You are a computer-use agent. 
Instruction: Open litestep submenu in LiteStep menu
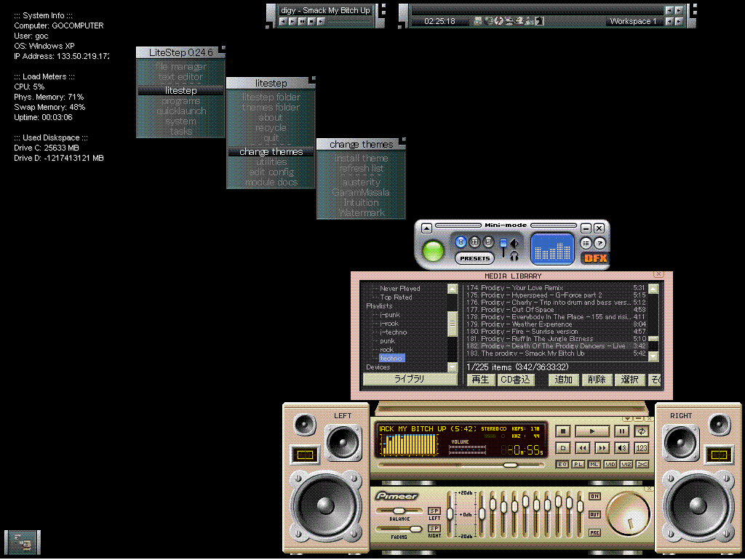pyautogui.click(x=180, y=90)
